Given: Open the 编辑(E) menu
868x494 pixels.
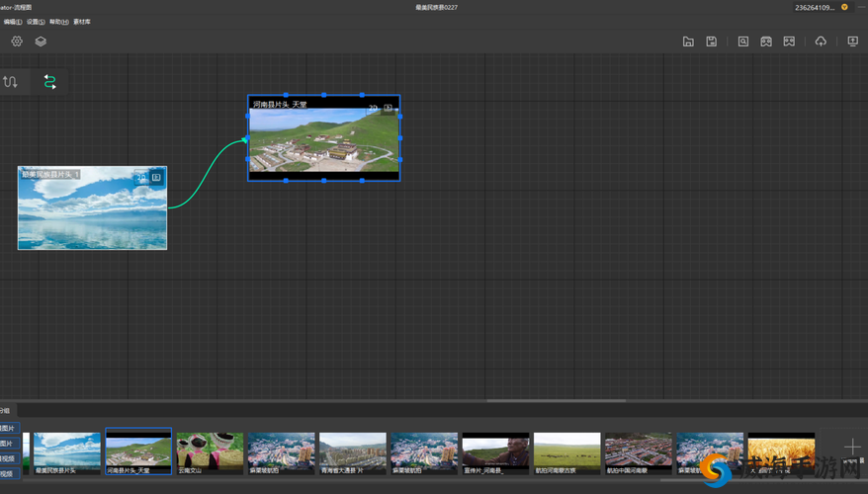Looking at the screenshot, I should tap(12, 22).
